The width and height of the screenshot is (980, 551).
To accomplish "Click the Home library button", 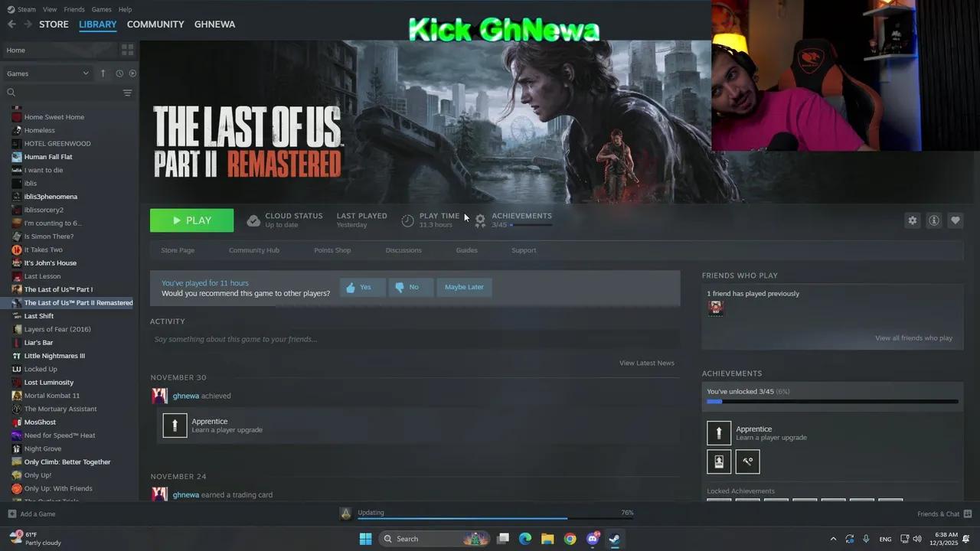I will (59, 50).
